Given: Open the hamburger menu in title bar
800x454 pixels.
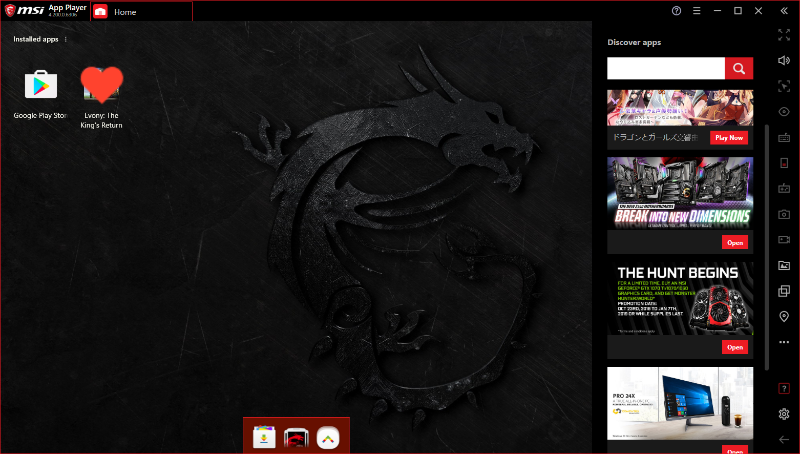Looking at the screenshot, I should [697, 11].
